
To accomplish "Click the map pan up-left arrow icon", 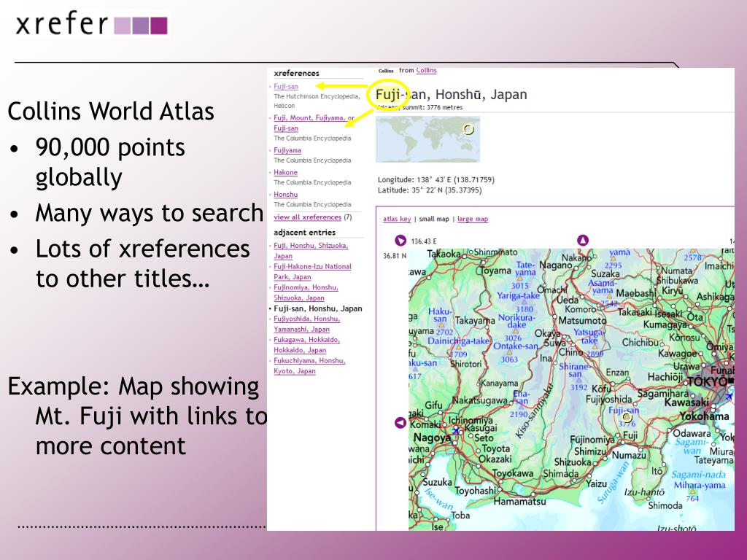I will point(400,241).
